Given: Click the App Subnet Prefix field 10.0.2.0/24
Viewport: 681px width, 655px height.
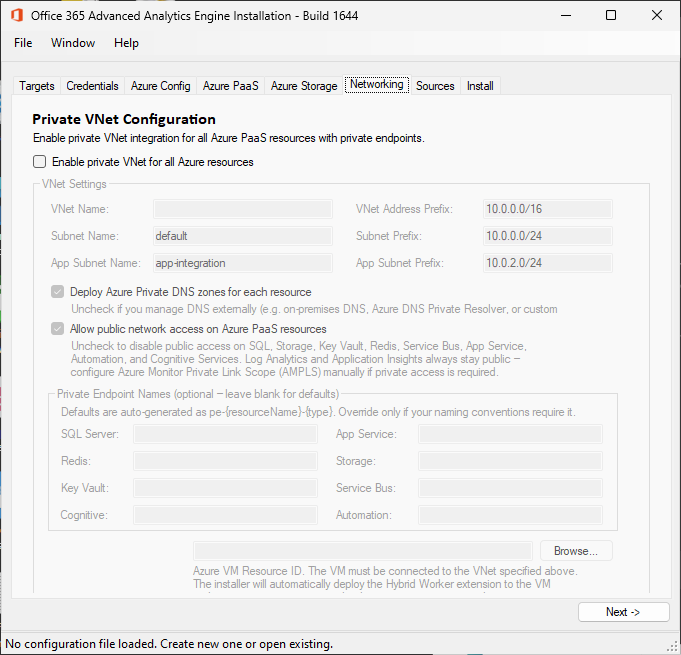Looking at the screenshot, I should (548, 263).
